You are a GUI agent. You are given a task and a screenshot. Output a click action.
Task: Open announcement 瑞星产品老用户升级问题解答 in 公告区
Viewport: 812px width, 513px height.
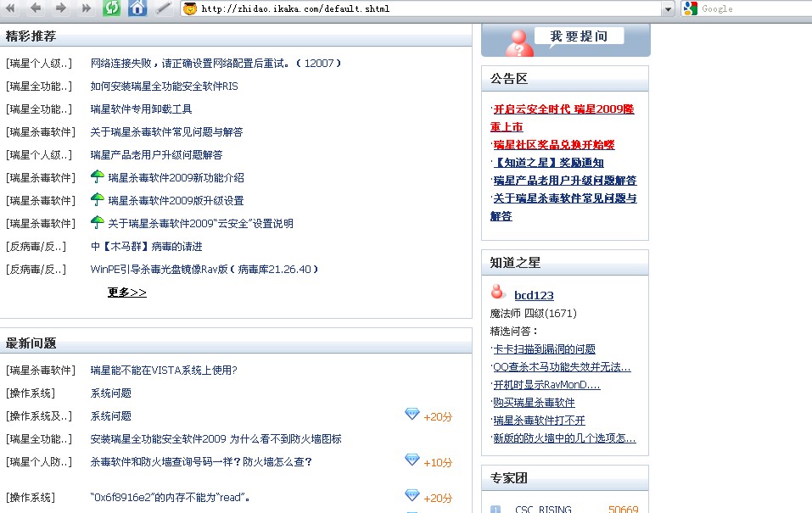[x=564, y=180]
